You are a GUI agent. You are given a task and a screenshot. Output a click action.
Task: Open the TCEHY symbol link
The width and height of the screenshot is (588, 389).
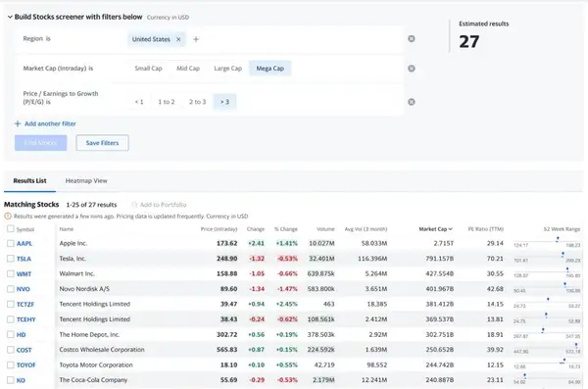[x=26, y=319]
